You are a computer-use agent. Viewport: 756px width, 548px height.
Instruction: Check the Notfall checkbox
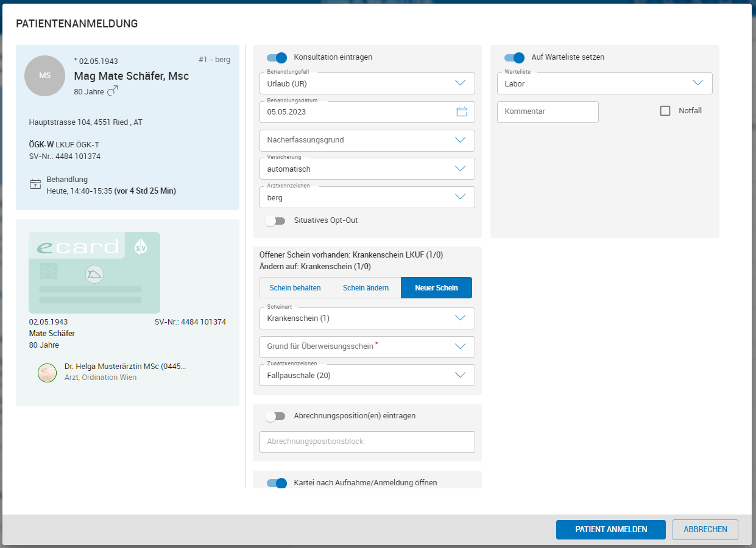[665, 111]
